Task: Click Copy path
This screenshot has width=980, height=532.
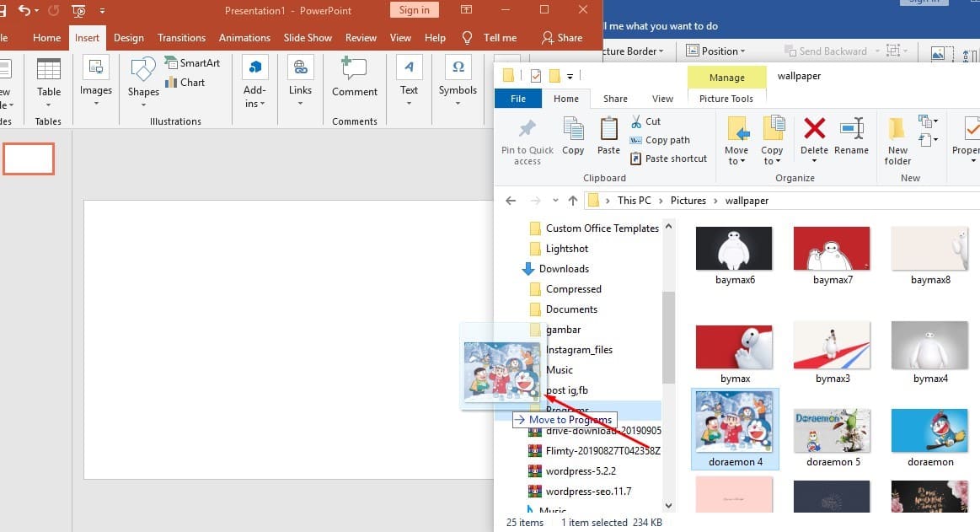Action: coord(660,140)
